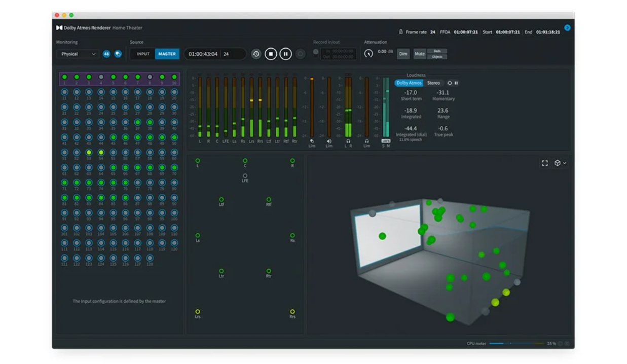Click the green object on the 3D screen
This screenshot has width=627, height=364.
pyautogui.click(x=382, y=236)
